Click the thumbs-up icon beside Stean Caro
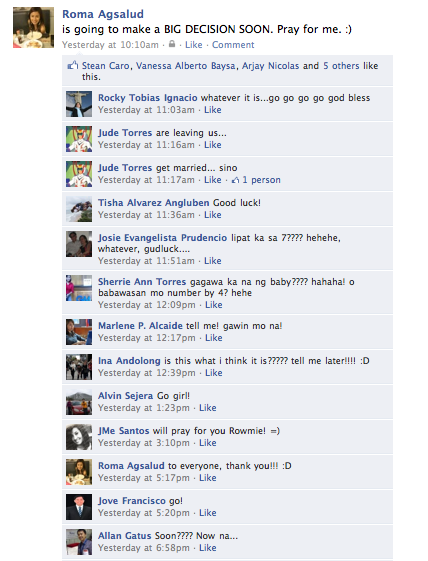428x561 pixels. (x=73, y=65)
